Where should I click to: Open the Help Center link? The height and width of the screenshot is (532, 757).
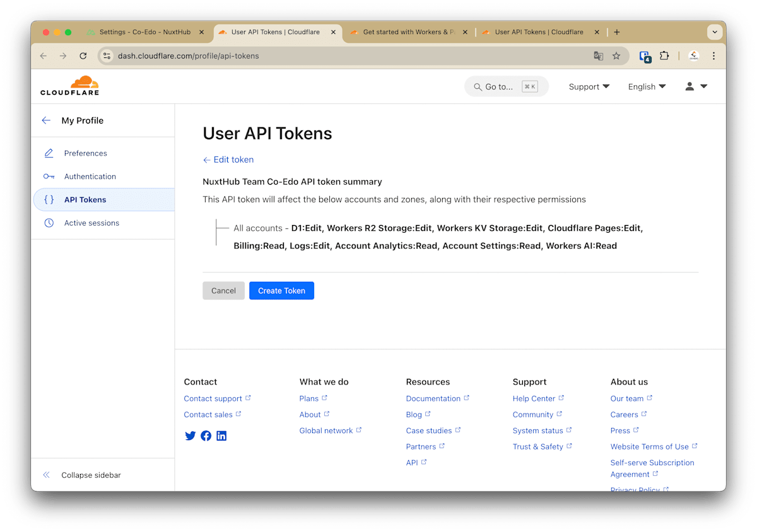pos(539,398)
